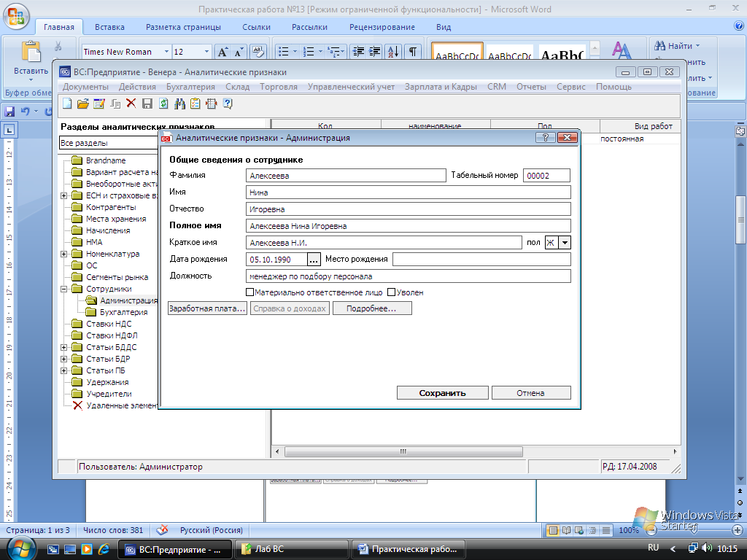Click the Open folder icon in BC toolbar
747x560 pixels.
click(x=83, y=104)
